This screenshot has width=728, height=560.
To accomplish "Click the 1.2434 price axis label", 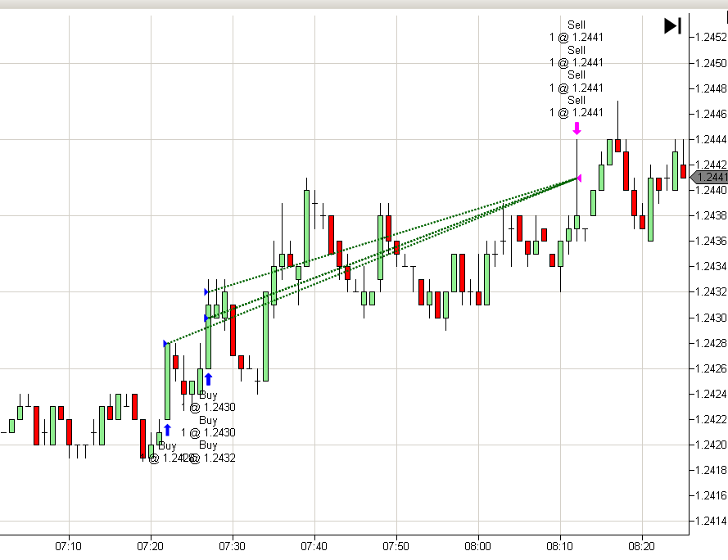I will click(711, 267).
